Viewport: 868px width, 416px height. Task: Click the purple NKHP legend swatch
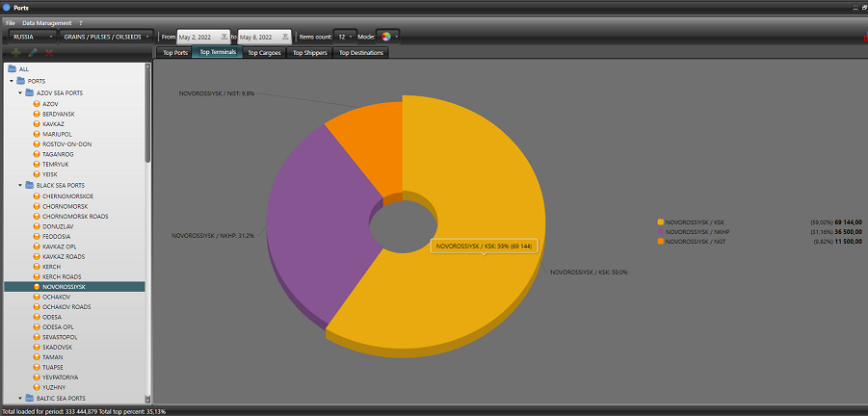tap(660, 232)
